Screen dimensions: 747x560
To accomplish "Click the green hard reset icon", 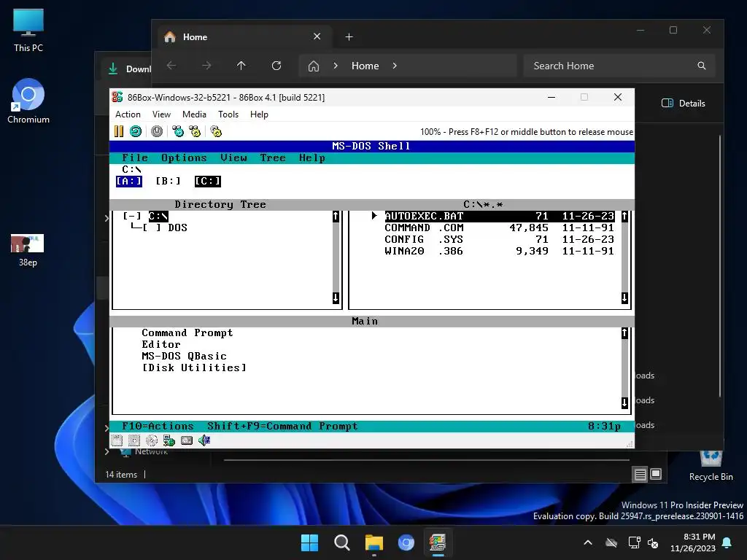I will coord(136,131).
